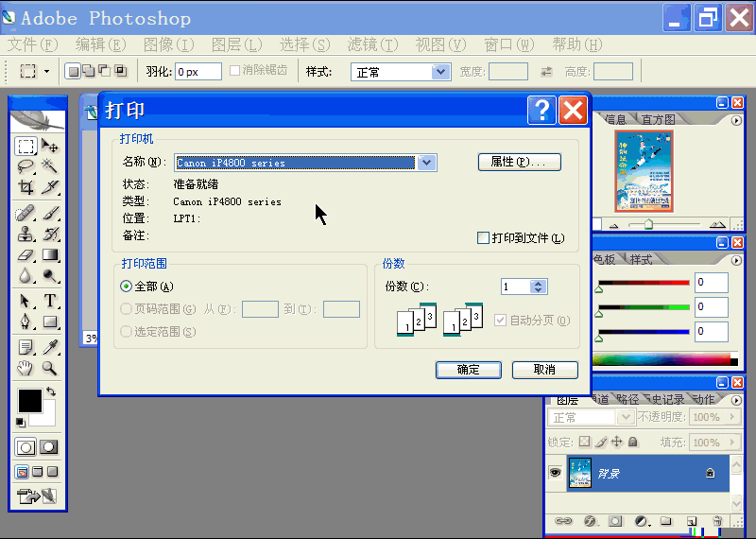Hide the Background layer via eye icon
The height and width of the screenshot is (539, 756).
click(556, 473)
